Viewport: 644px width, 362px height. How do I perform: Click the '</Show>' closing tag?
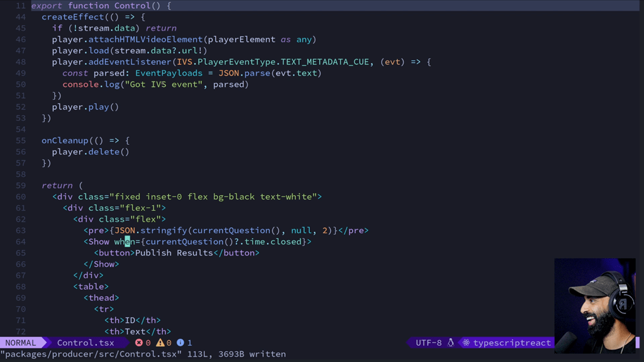point(101,264)
